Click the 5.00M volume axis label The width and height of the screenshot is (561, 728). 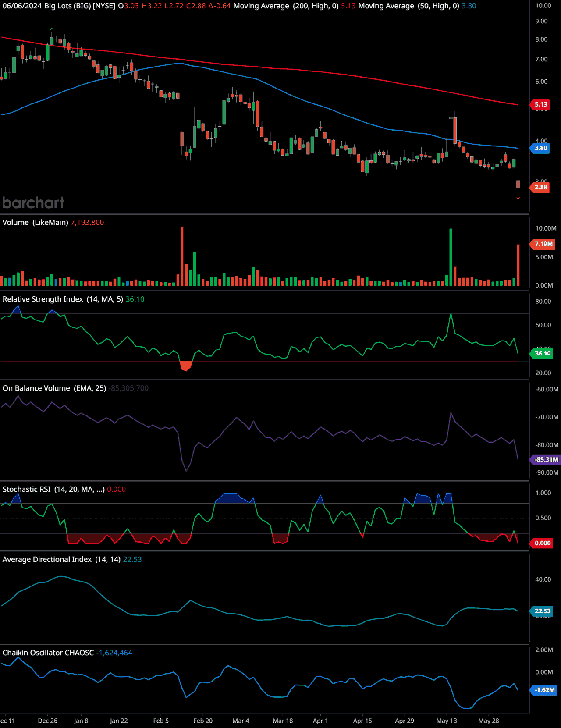[x=544, y=257]
